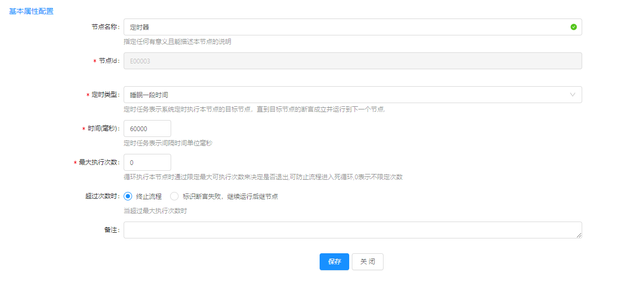
Task: Click the 时间(毫秒) field showing 60000
Action: pos(147,128)
